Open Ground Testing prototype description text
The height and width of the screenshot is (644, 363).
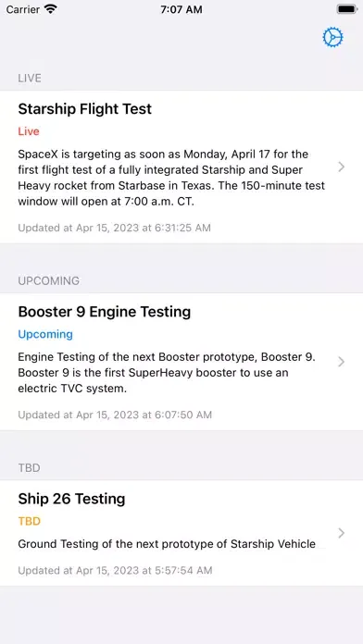tap(167, 544)
